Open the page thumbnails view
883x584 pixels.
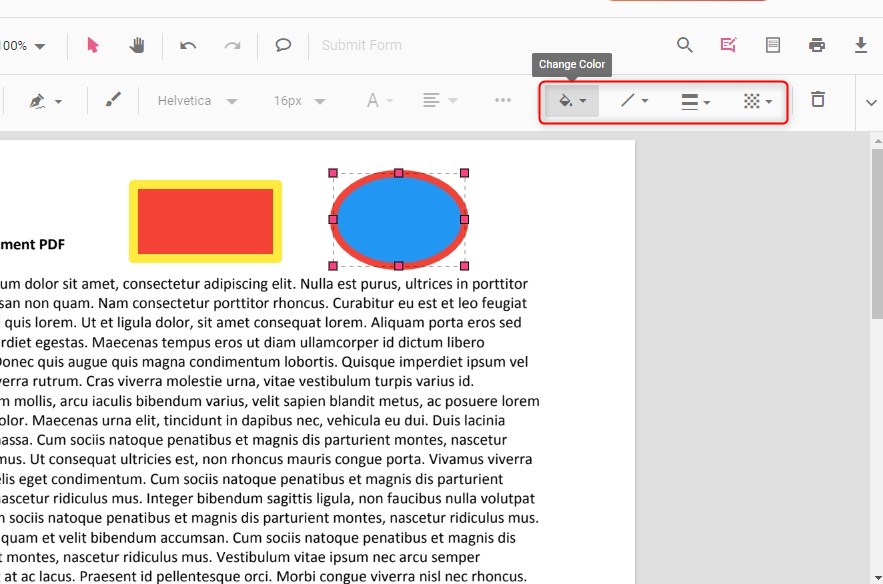772,45
